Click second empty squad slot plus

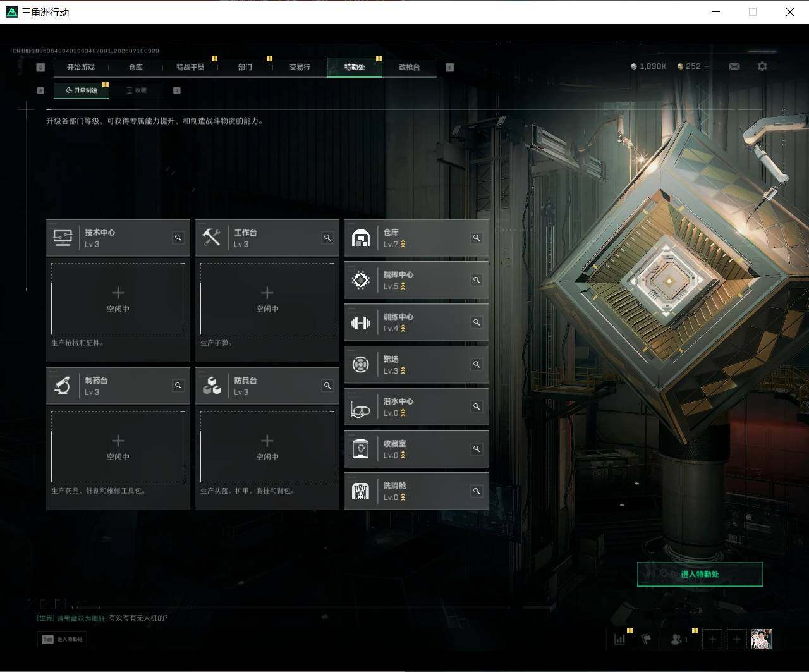point(737,639)
